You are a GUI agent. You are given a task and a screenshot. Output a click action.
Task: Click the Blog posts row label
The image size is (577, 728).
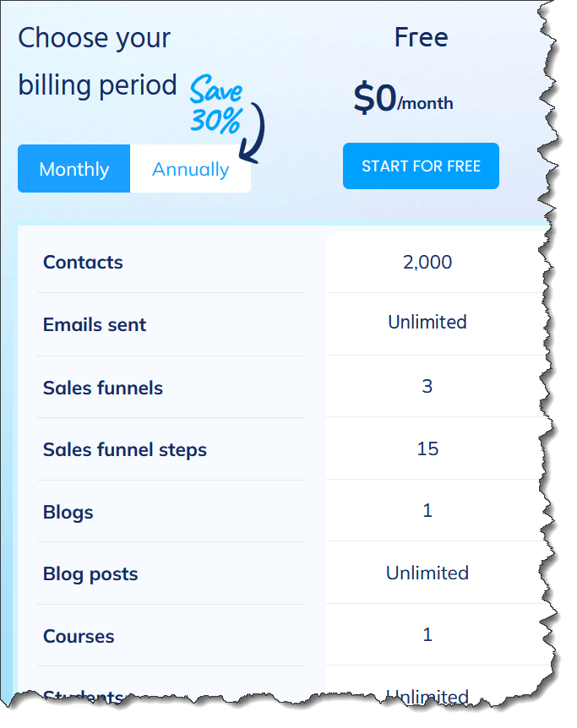click(90, 574)
